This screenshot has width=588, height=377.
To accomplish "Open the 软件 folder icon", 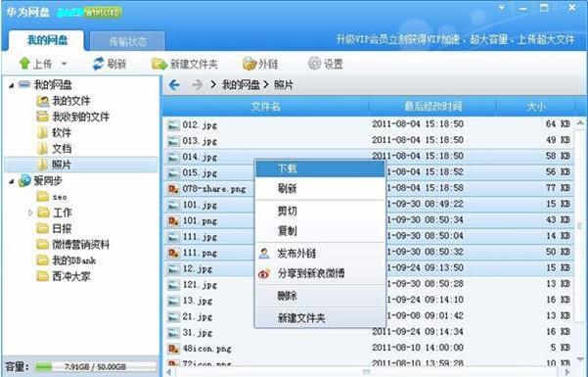I will [42, 132].
